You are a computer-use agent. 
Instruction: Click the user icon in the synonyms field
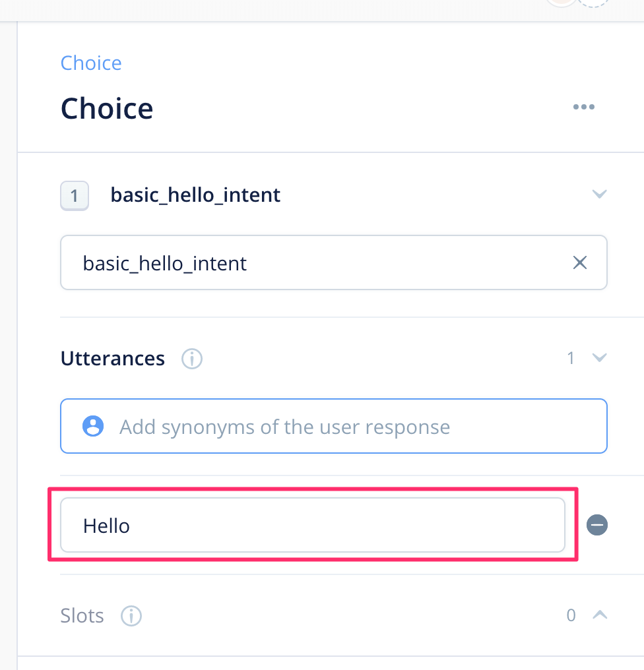(93, 427)
